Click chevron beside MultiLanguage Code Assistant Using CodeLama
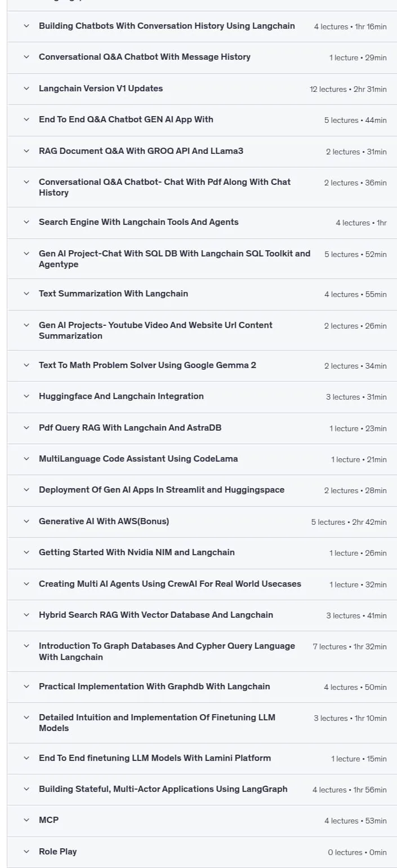 (26, 459)
